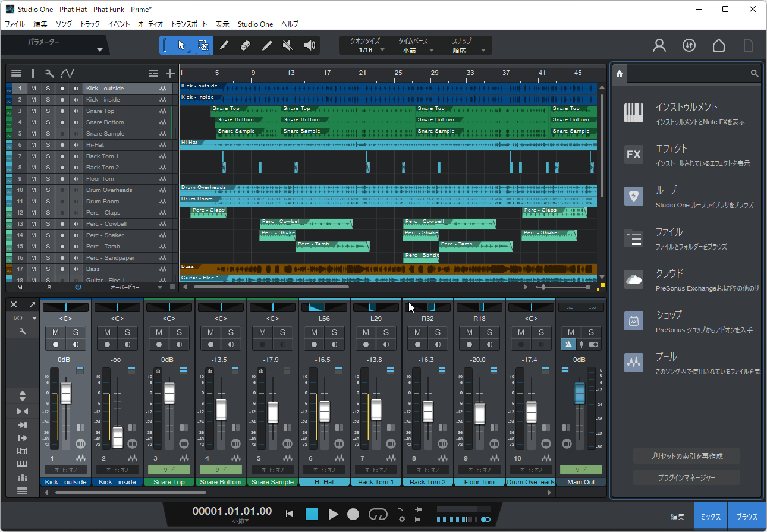Image resolution: width=767 pixels, height=532 pixels.
Task: Select the Mute tool in the toolbar
Action: pos(288,45)
